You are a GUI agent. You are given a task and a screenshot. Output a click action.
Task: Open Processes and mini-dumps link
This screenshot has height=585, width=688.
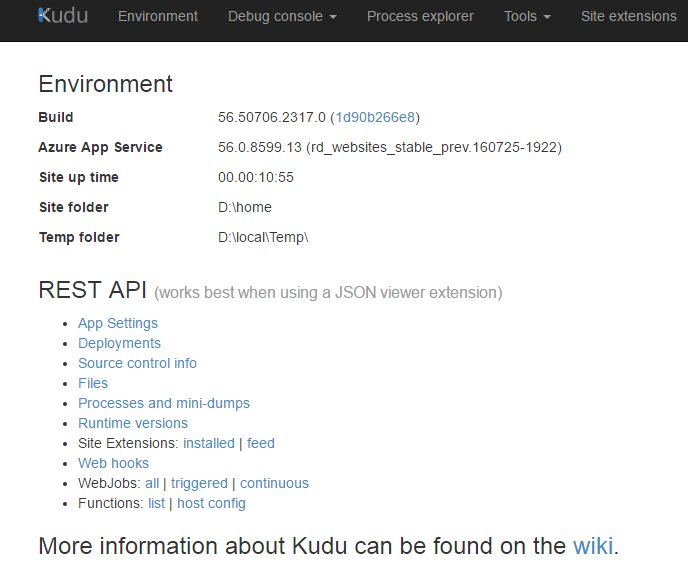(x=164, y=403)
